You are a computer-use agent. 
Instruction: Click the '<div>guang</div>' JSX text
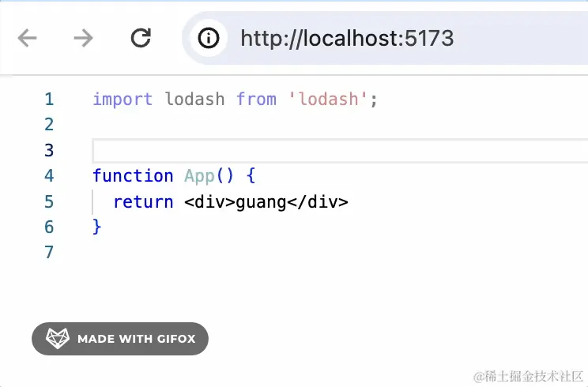[x=266, y=202]
